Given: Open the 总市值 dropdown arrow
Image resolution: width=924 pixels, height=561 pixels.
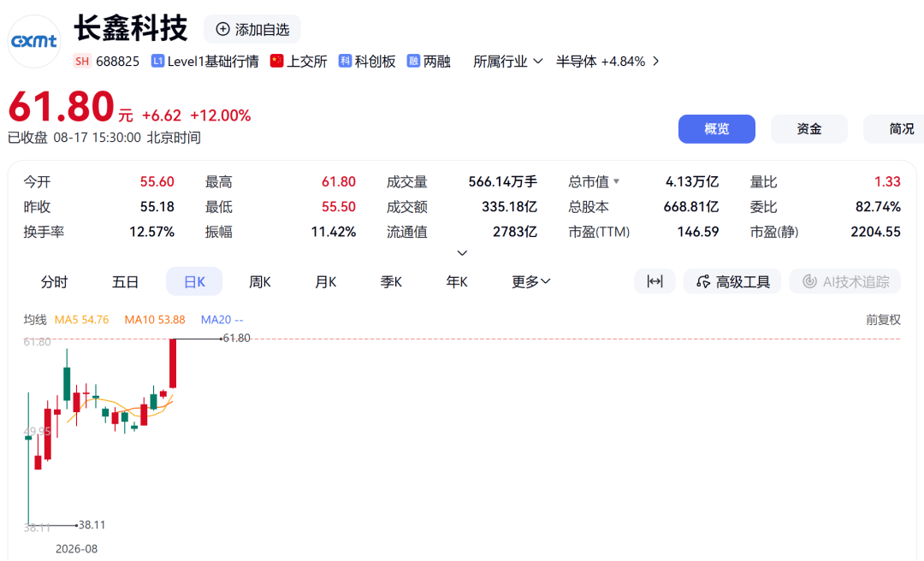Looking at the screenshot, I should 616,181.
